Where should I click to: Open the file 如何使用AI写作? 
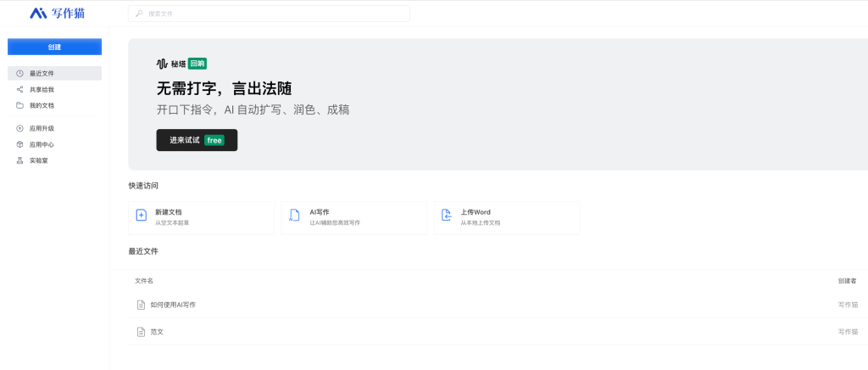(x=173, y=305)
